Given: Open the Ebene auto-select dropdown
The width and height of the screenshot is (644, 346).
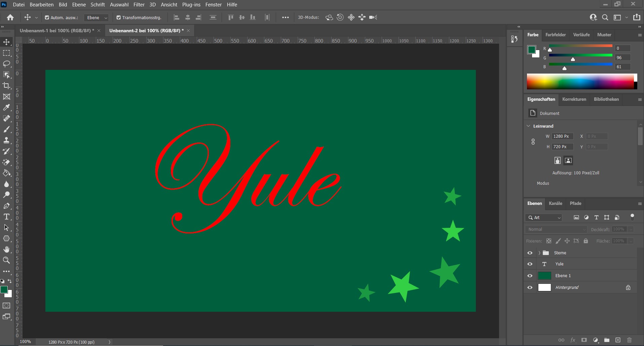Looking at the screenshot, I should [x=96, y=17].
